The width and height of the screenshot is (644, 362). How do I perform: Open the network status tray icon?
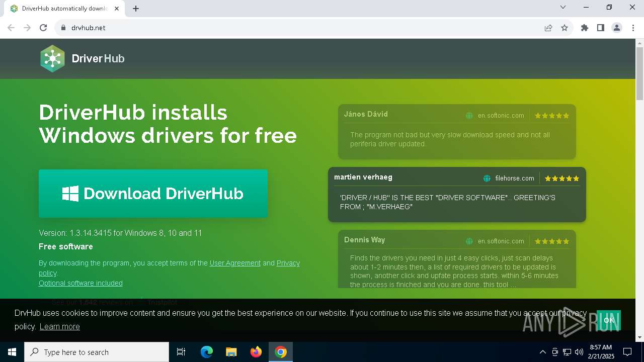[x=567, y=352]
